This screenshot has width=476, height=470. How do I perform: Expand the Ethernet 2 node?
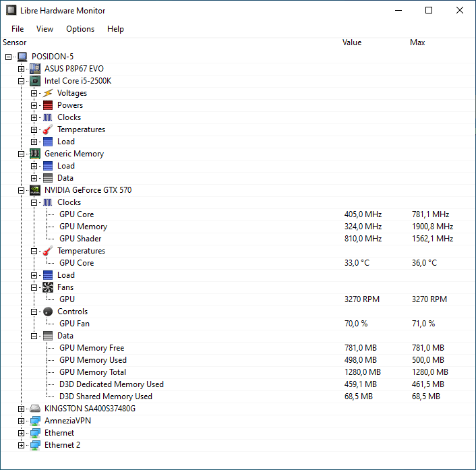pos(22,446)
